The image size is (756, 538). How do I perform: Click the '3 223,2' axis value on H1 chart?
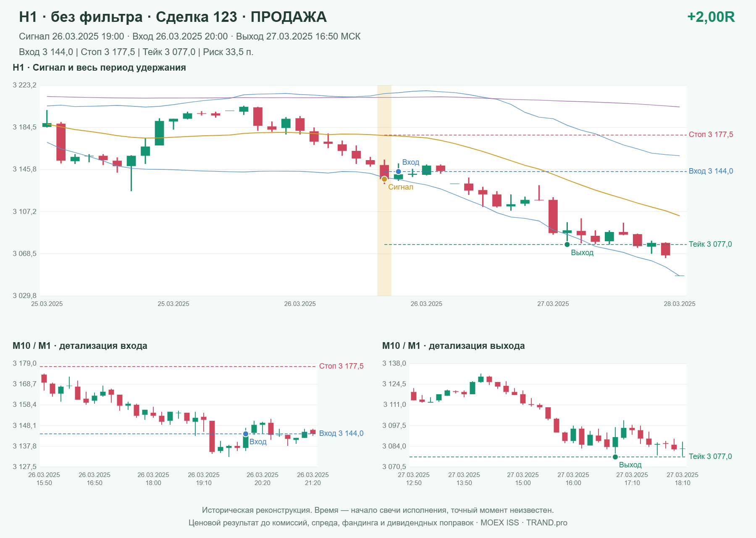(24, 85)
